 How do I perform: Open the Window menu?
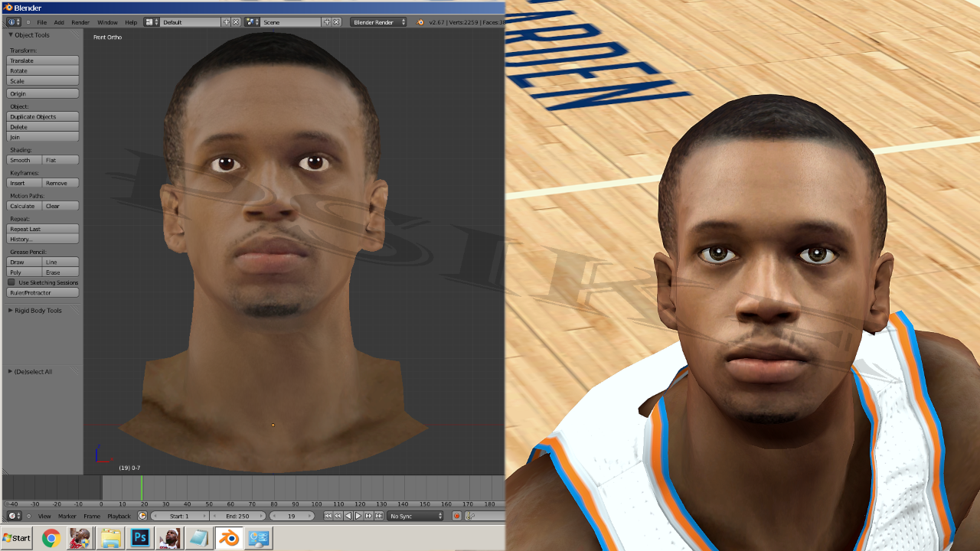click(x=107, y=22)
